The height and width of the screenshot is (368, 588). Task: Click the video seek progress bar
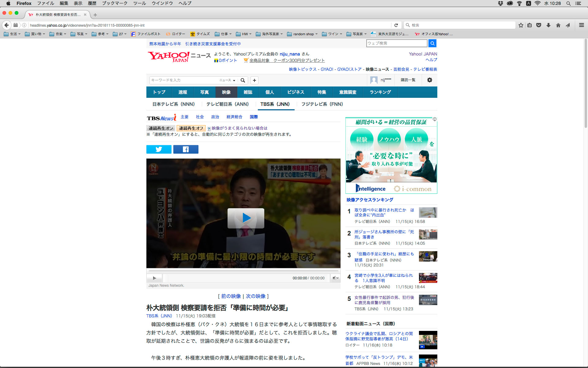(243, 271)
